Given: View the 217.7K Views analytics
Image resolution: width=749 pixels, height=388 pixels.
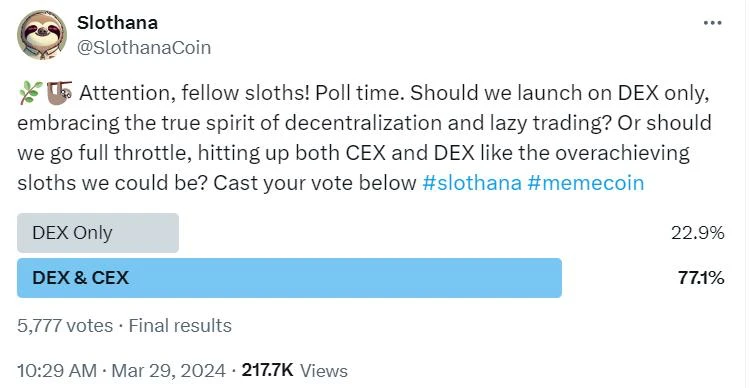Looking at the screenshot, I should coord(295,371).
